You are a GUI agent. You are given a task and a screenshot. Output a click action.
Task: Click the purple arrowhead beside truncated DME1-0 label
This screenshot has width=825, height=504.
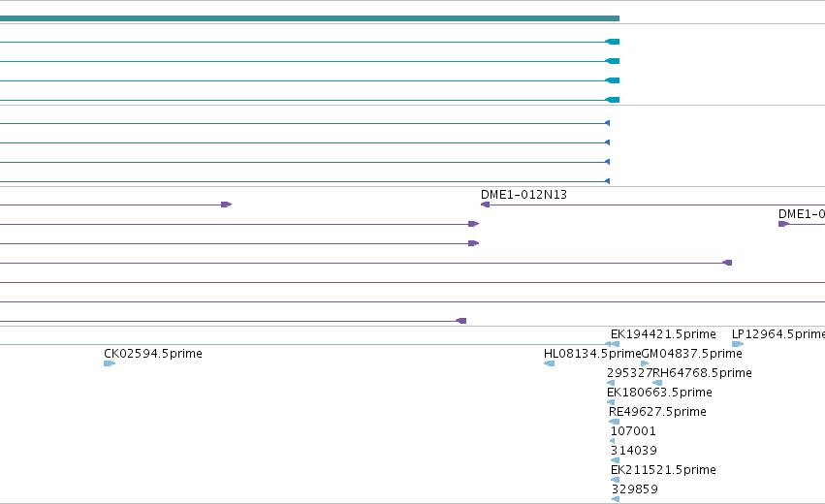(x=783, y=224)
